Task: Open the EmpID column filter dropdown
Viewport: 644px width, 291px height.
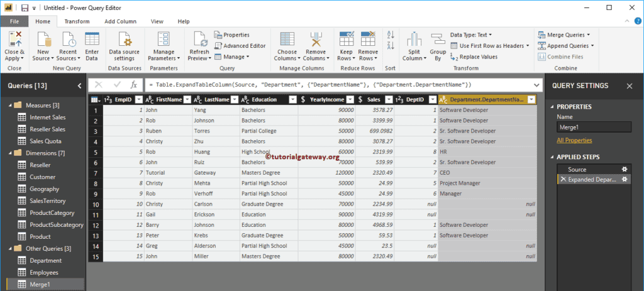Action: 139,99
